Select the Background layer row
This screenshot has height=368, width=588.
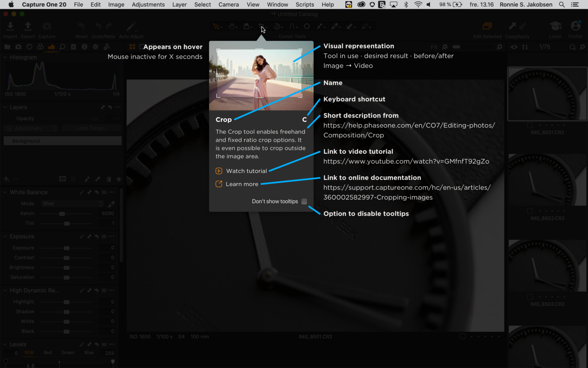click(62, 141)
